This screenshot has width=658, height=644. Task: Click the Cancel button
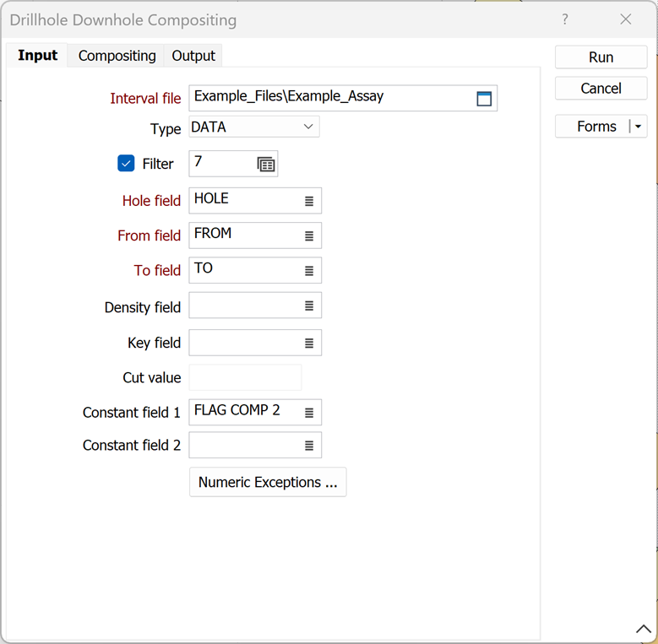pos(601,89)
